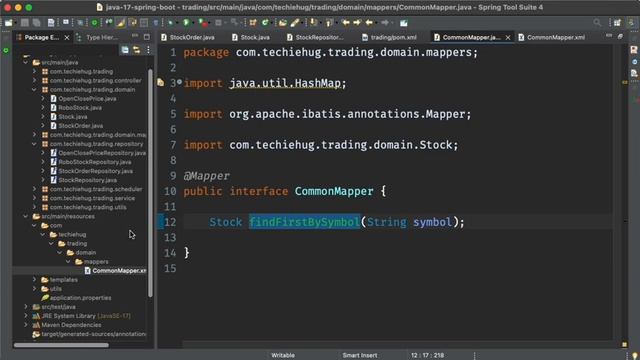The height and width of the screenshot is (360, 640).
Task: Expand imports fold on line 3
Action: [180, 82]
